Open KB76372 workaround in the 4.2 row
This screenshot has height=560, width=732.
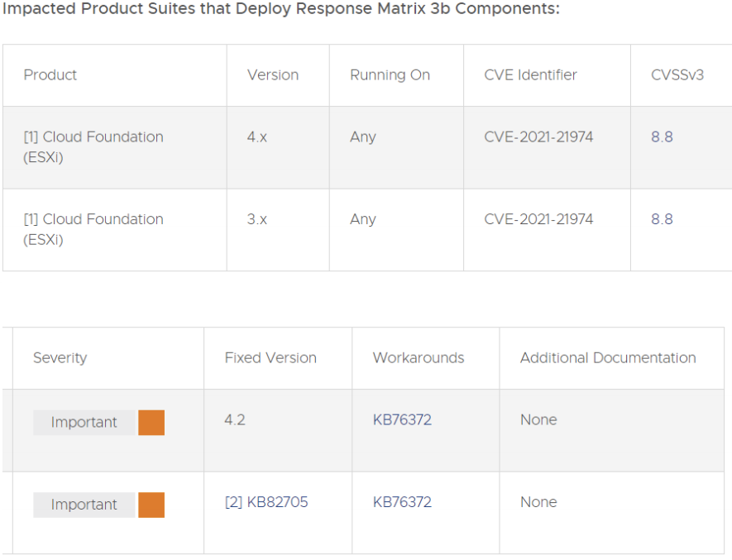[x=402, y=420]
